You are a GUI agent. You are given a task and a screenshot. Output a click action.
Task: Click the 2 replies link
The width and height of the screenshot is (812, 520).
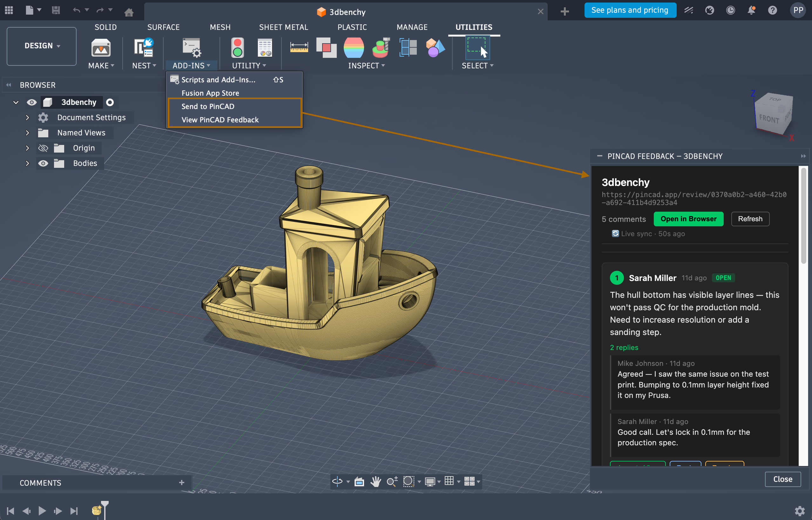tap(624, 347)
